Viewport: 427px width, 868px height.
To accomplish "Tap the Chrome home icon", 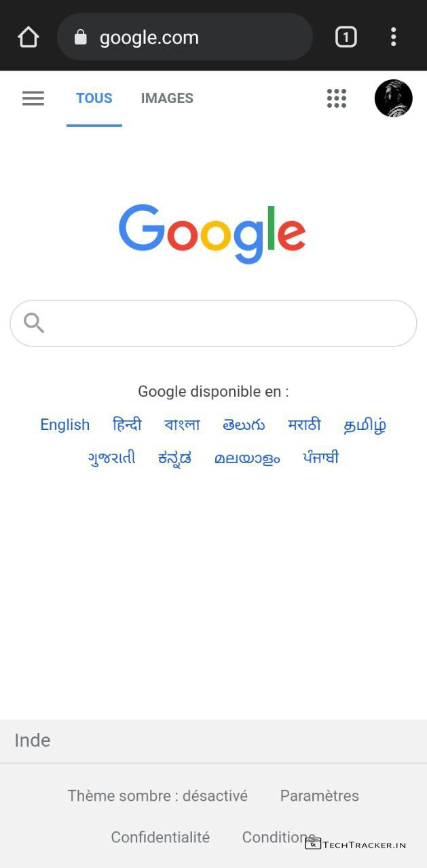I will pyautogui.click(x=29, y=37).
